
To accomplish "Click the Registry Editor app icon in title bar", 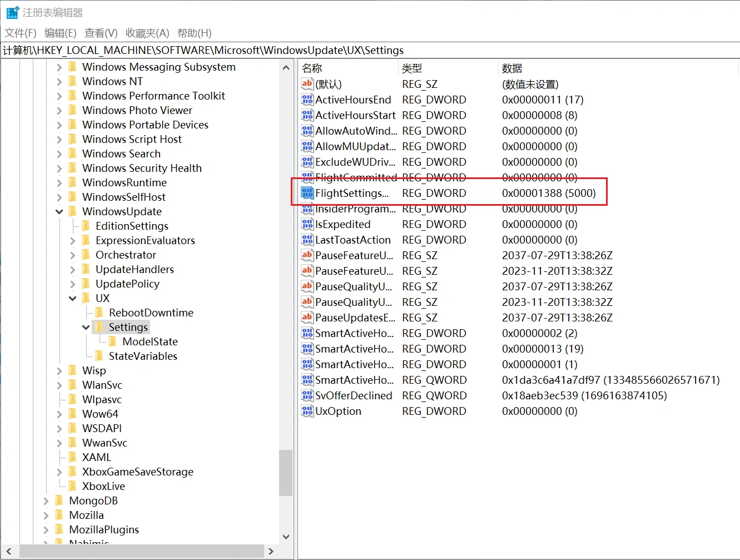I will point(12,12).
